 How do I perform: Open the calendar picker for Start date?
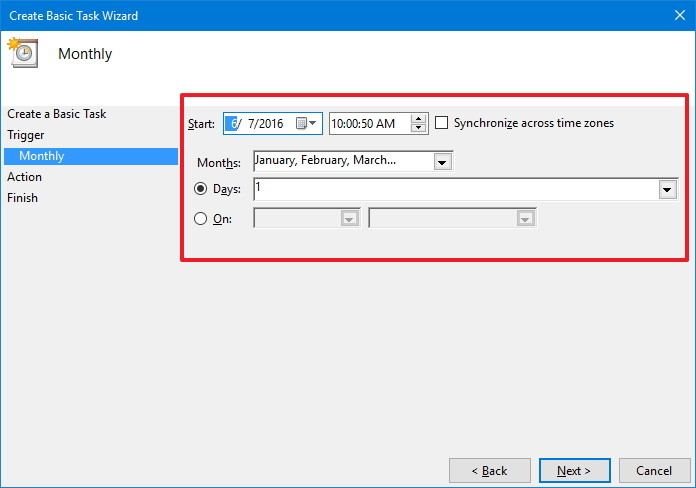[x=306, y=123]
